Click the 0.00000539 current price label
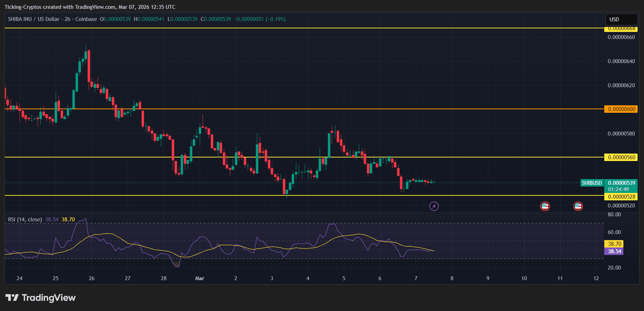Viewport: 644px width, 311px height. point(621,183)
